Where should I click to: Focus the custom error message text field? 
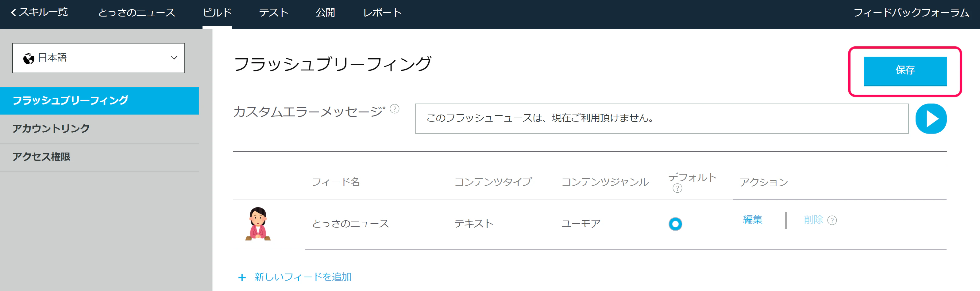pos(662,119)
